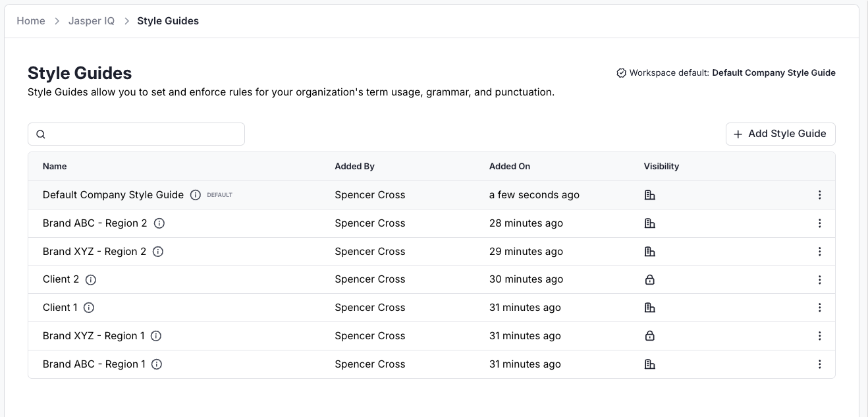Click info icon next to Brand ABC - Region 2
This screenshot has height=417, width=868.
159,223
